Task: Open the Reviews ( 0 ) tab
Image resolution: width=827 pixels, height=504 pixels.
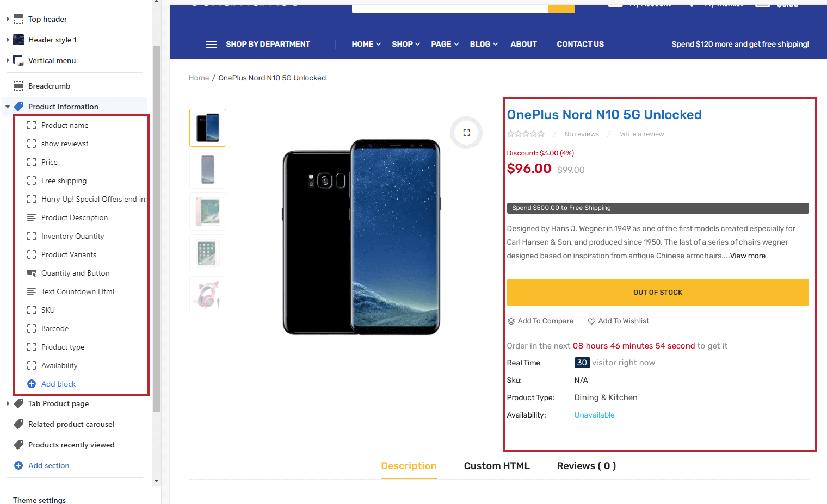Action: point(586,466)
